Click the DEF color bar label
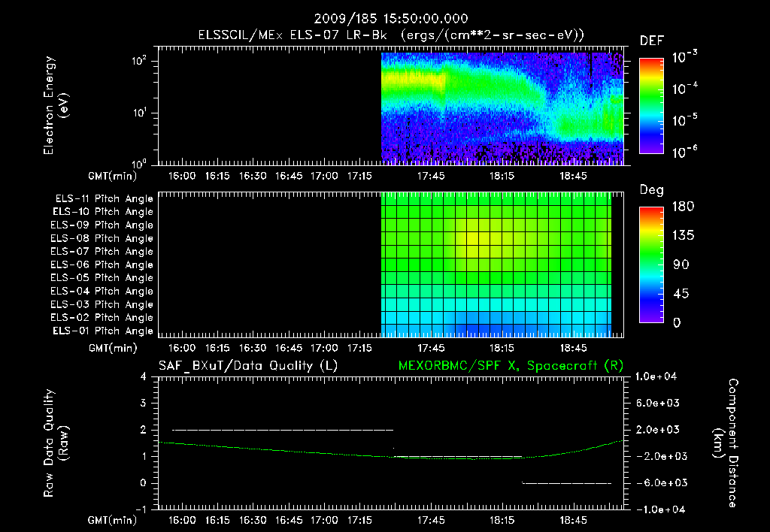Viewport: 770px width, 532px height. pos(651,41)
